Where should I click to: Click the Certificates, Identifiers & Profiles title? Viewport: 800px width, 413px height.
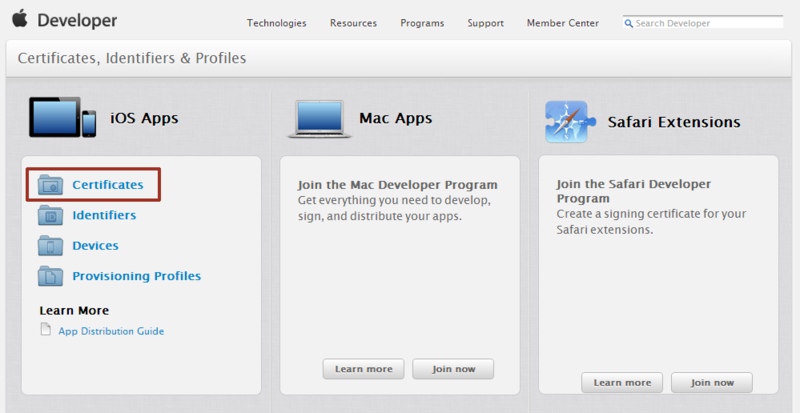pyautogui.click(x=132, y=58)
